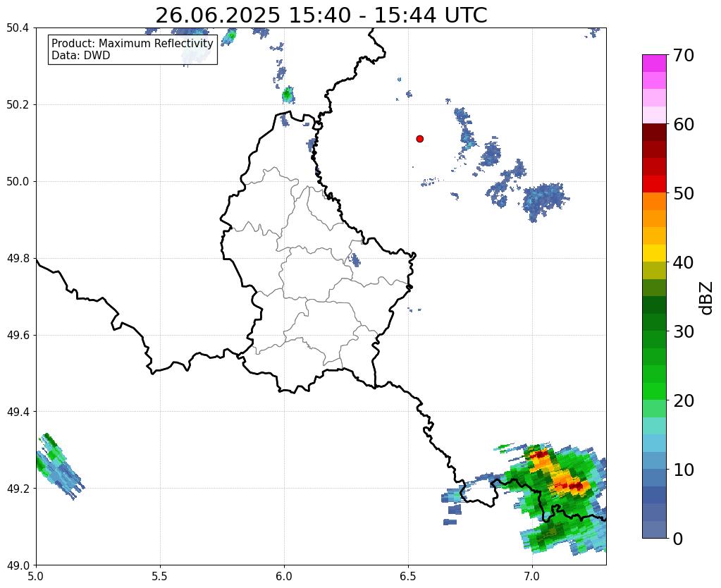721x588 pixels.
Task: Click the 10 tick label on colorbar
Action: pos(684,470)
